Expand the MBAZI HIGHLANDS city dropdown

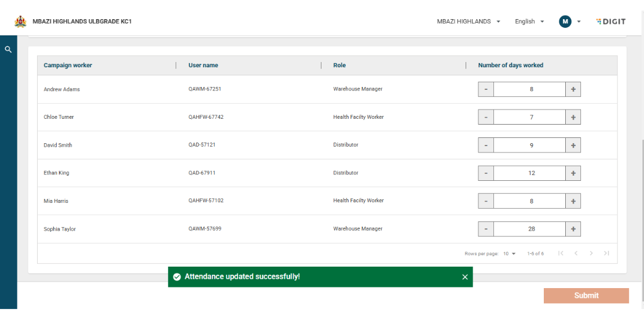coord(469,21)
